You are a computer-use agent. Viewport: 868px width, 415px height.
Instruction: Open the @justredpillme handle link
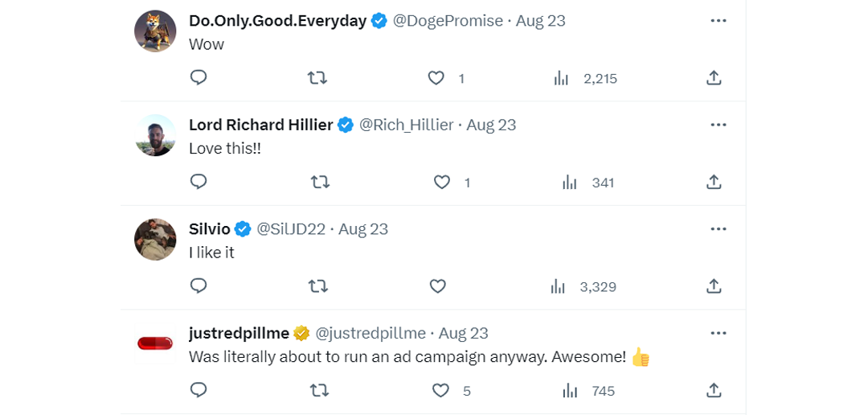[370, 333]
